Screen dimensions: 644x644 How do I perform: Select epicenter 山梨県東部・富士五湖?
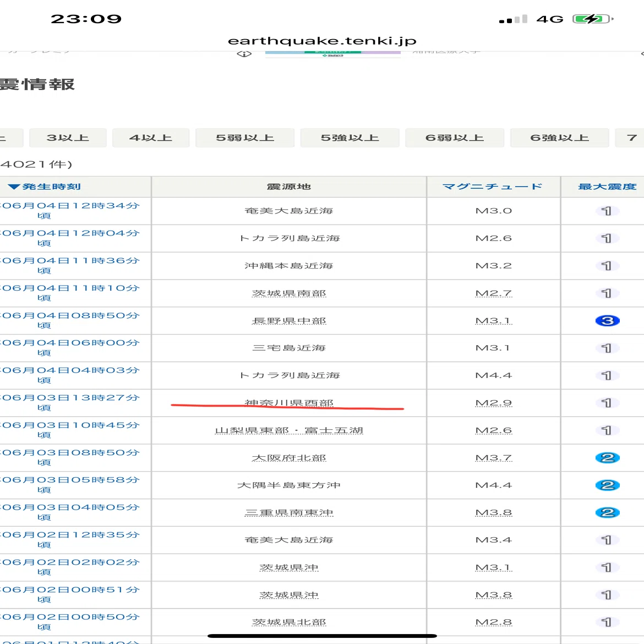tap(289, 430)
